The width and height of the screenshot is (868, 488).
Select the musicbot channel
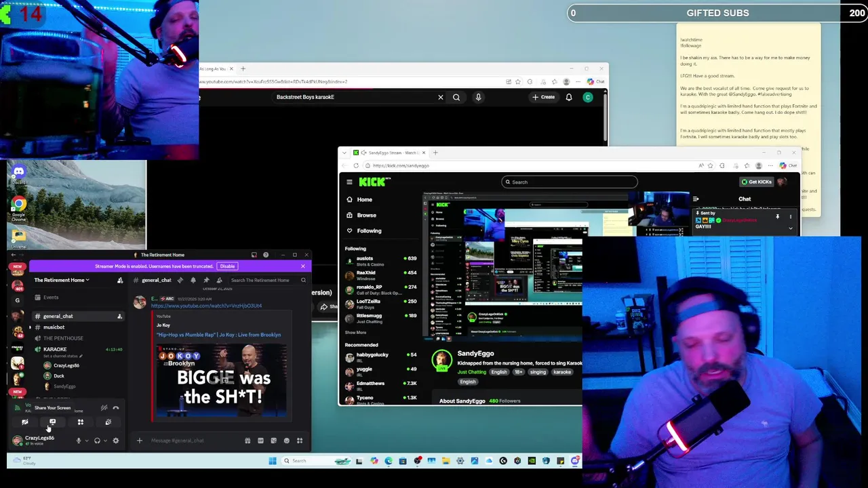click(54, 327)
